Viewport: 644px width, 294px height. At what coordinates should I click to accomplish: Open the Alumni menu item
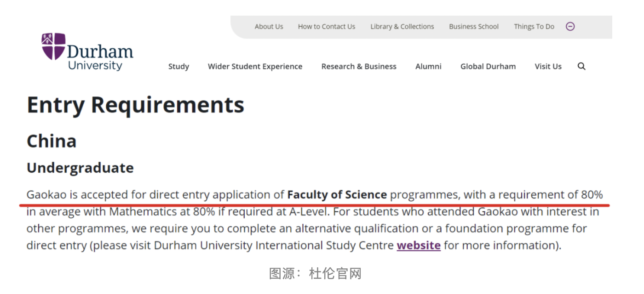point(428,67)
